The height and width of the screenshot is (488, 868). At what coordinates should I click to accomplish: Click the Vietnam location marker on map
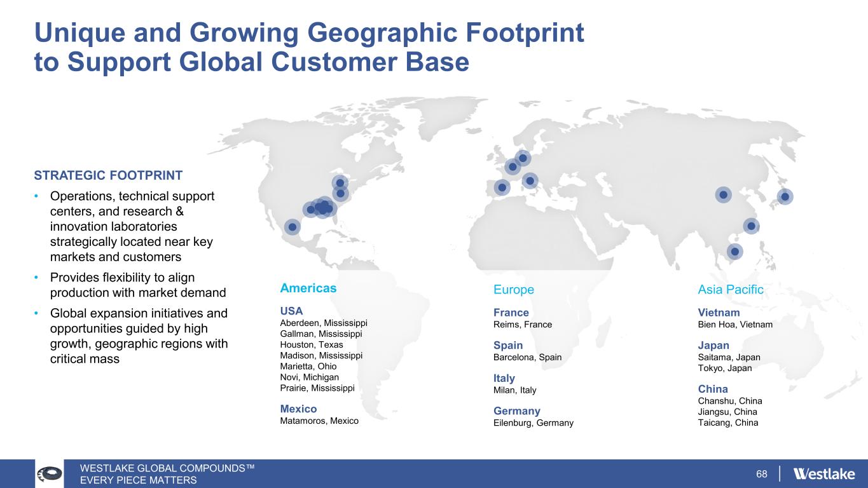click(734, 252)
